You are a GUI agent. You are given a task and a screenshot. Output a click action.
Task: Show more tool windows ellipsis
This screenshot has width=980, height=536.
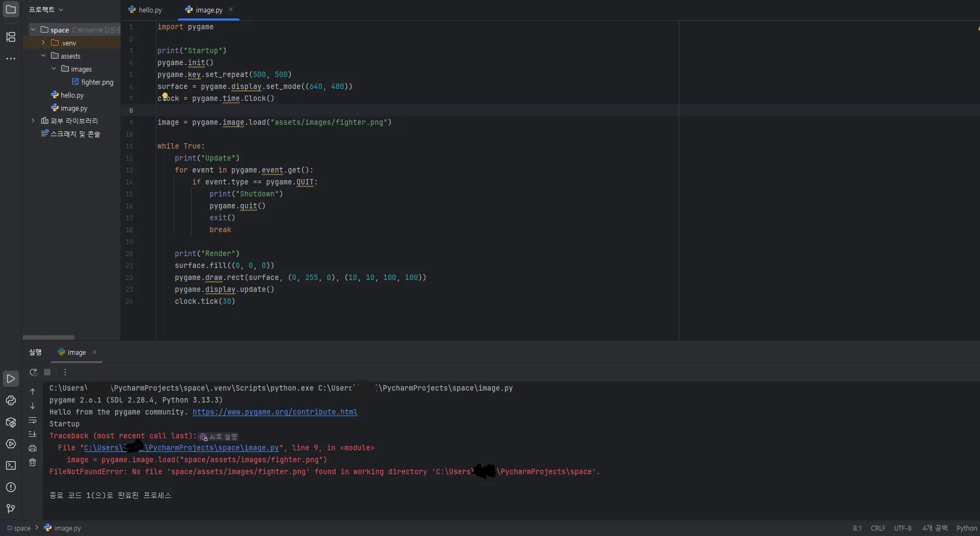(11, 59)
